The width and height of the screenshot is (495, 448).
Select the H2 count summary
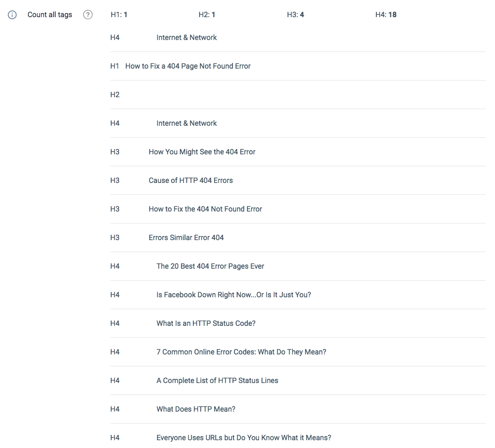coord(207,15)
